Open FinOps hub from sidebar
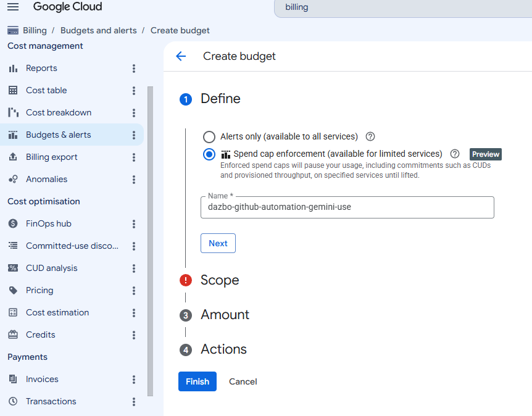This screenshot has height=416, width=532. pyautogui.click(x=49, y=224)
